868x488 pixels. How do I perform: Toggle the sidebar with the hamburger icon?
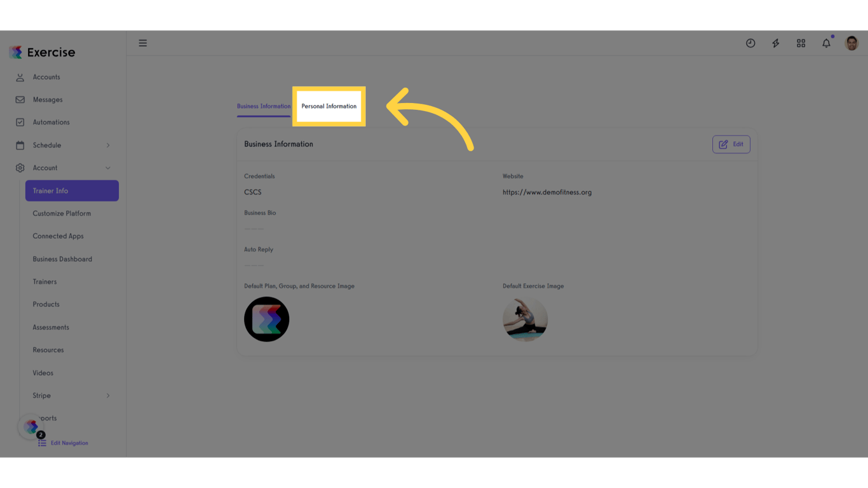click(142, 43)
